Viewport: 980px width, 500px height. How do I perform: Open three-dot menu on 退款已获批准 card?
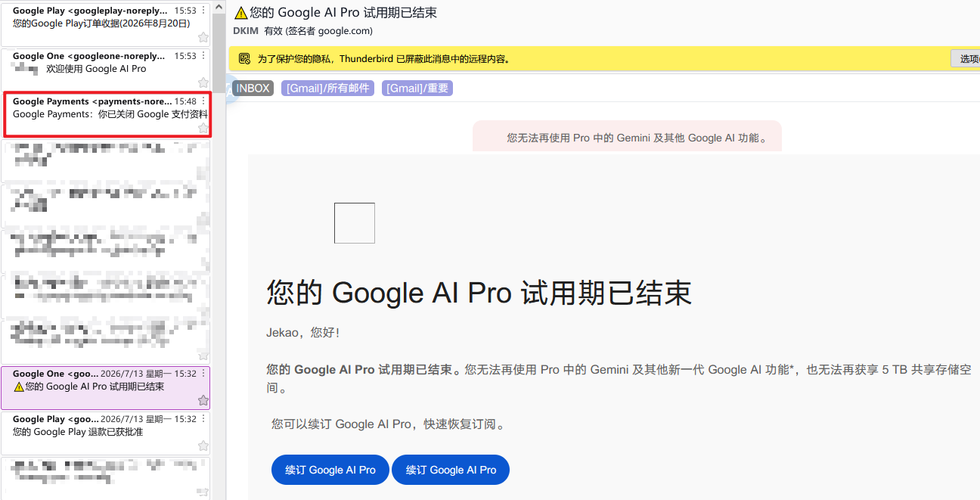tap(203, 419)
